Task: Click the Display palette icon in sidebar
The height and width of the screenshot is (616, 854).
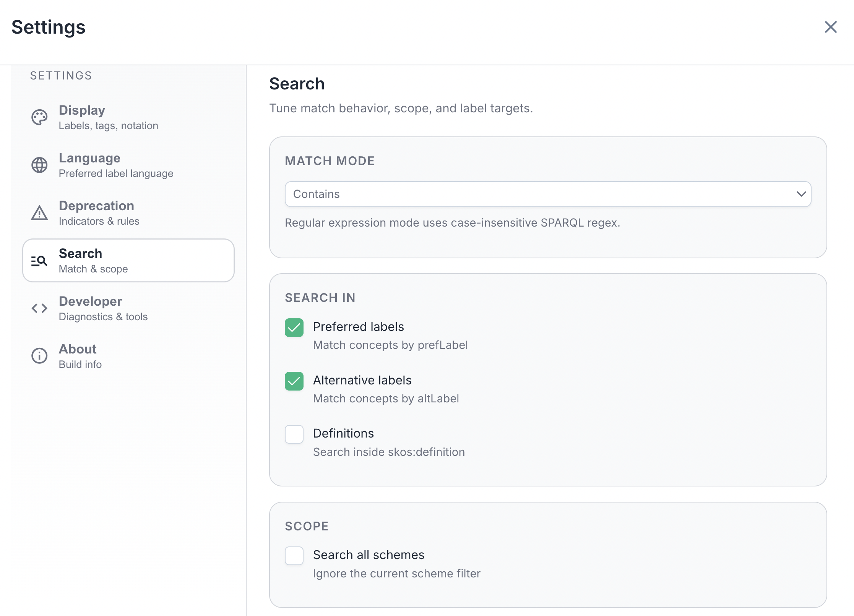Action: (39, 117)
